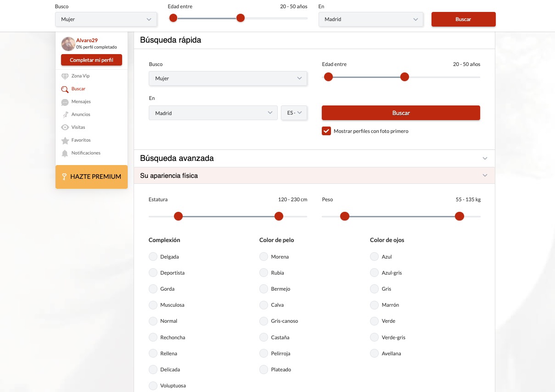Choose Rubia hair color
Viewport: 555px width, 392px height.
point(263,273)
